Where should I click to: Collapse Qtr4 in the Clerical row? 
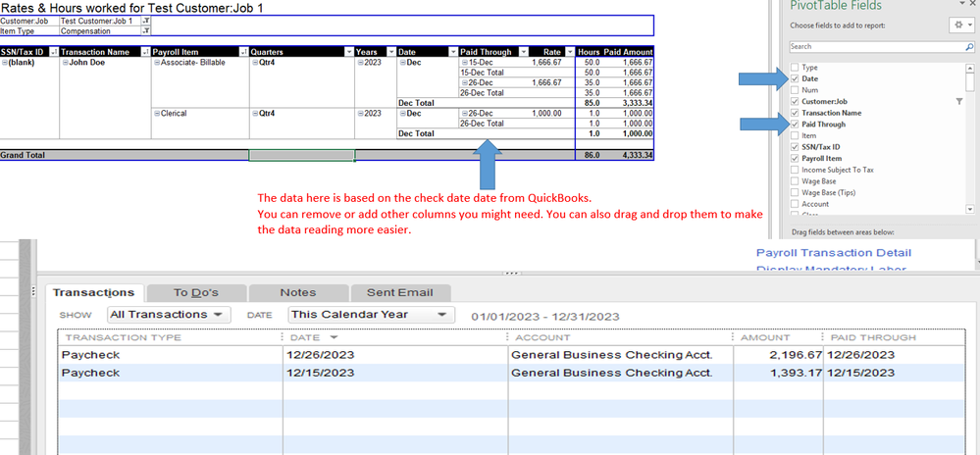[x=255, y=114]
